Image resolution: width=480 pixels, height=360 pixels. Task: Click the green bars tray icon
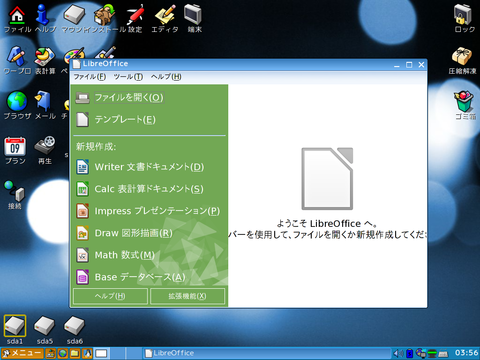click(x=432, y=353)
